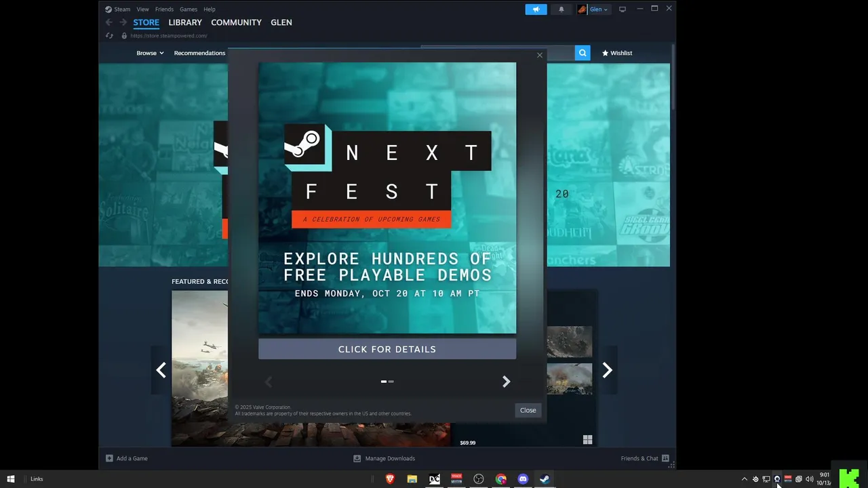The height and width of the screenshot is (488, 868).
Task: Click the store page vertical scrollbar
Action: tap(673, 77)
